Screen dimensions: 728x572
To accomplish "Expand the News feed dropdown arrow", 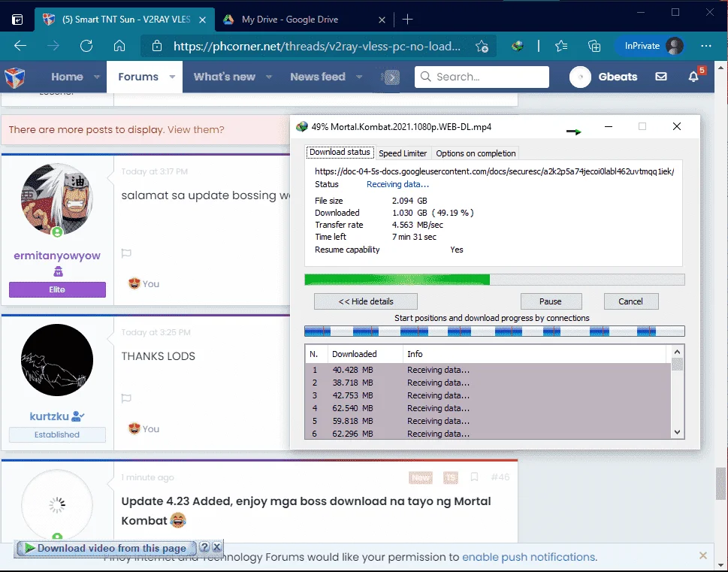I will pos(359,77).
